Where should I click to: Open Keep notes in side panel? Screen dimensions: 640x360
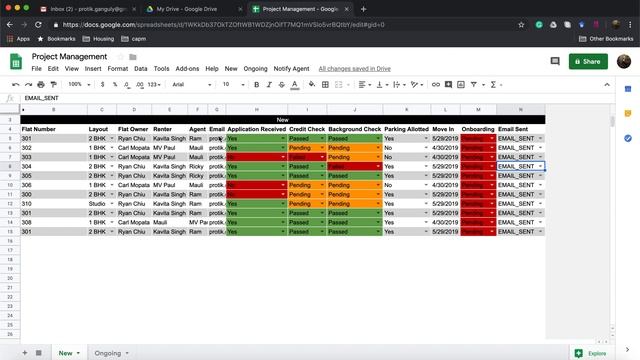(x=628, y=113)
